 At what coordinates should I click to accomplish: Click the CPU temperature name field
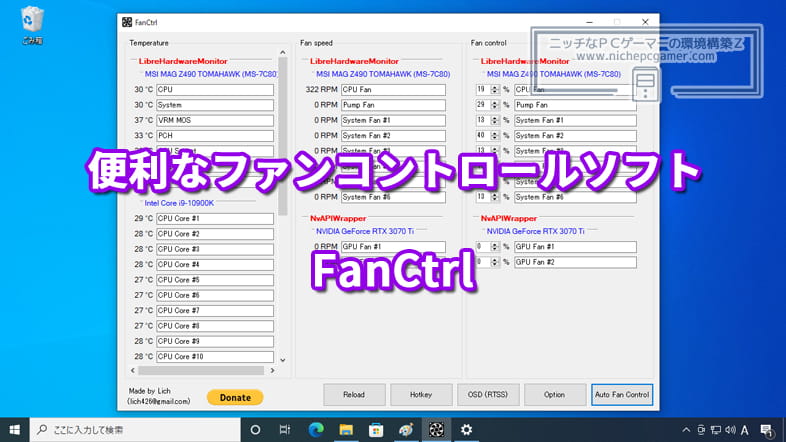tap(215, 90)
